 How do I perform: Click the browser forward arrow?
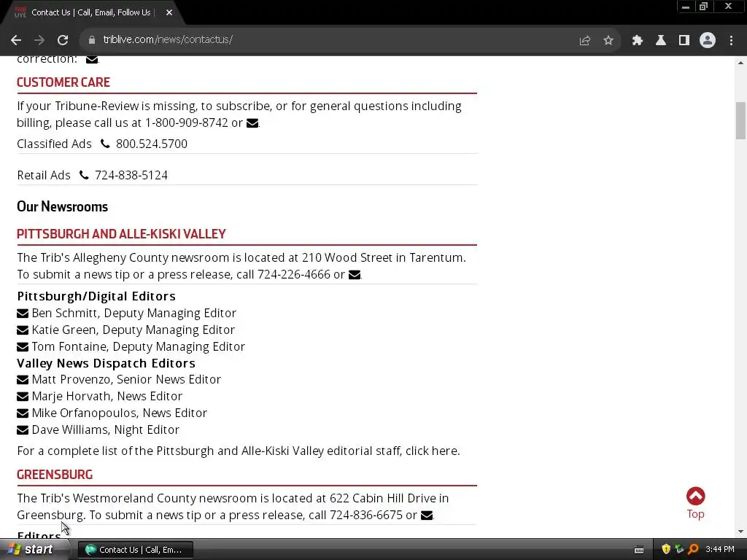coord(39,40)
